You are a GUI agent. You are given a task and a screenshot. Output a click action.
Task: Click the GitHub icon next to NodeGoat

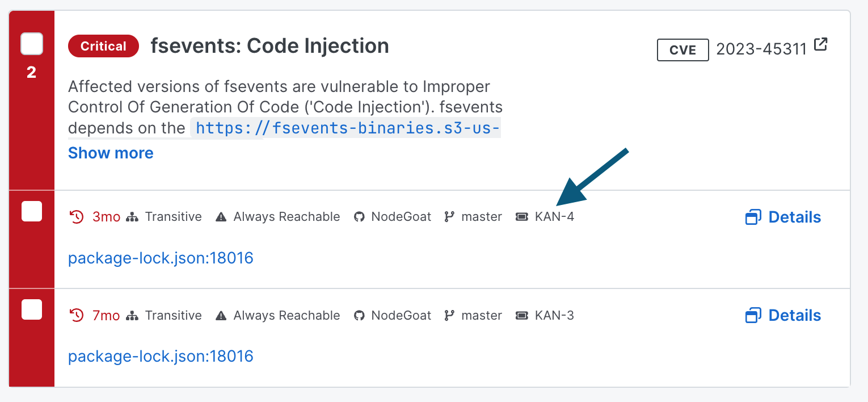click(359, 216)
